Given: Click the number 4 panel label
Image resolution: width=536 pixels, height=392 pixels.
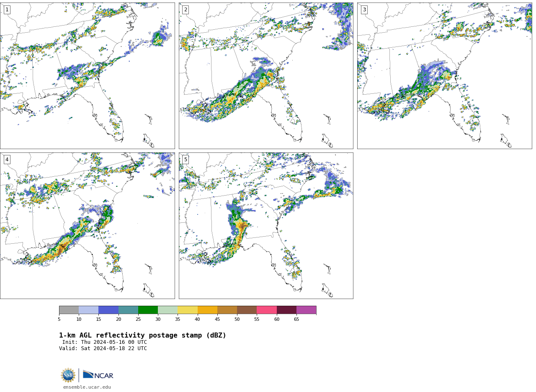Looking at the screenshot, I should pyautogui.click(x=7, y=160).
